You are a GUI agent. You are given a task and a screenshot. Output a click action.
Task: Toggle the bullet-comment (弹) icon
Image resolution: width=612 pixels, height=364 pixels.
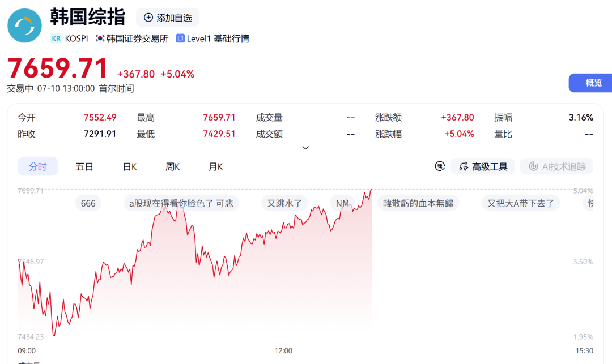coord(440,166)
